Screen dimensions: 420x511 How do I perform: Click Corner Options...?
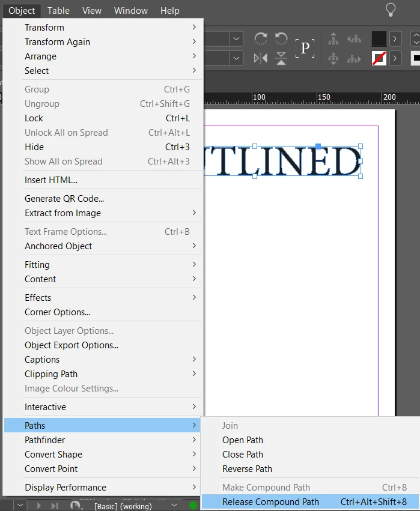click(x=103, y=312)
